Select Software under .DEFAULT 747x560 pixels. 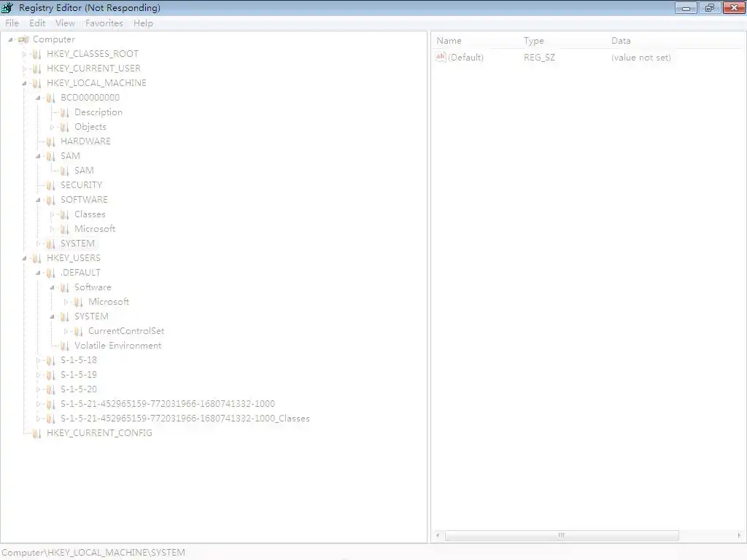93,287
